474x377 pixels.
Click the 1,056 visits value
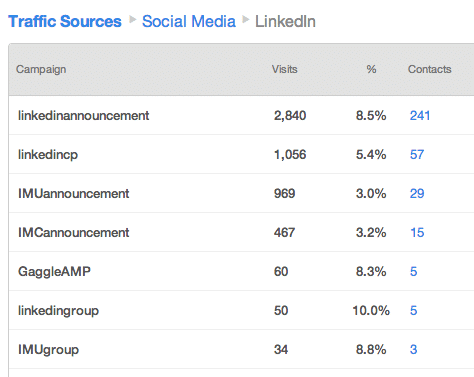(290, 155)
